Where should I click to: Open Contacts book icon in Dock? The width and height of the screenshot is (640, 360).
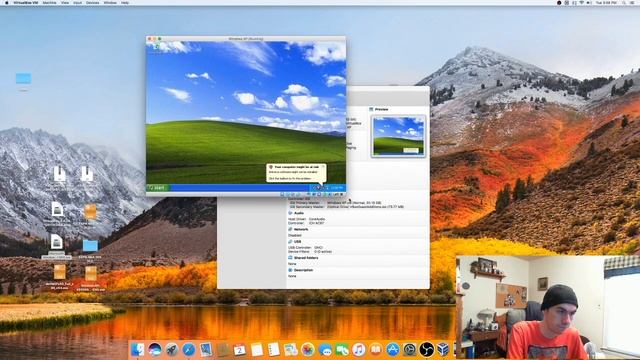point(223,349)
